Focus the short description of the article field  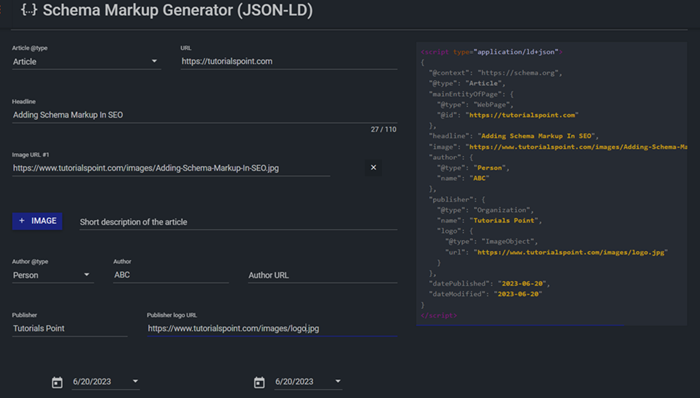[238, 222]
